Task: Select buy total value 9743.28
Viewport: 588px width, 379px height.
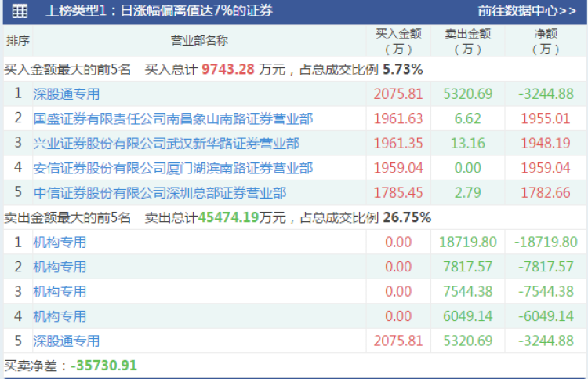Action: 228,69
